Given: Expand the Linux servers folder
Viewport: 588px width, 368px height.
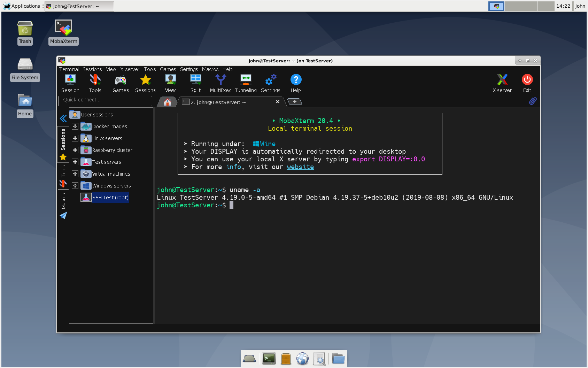Looking at the screenshot, I should click(x=75, y=138).
